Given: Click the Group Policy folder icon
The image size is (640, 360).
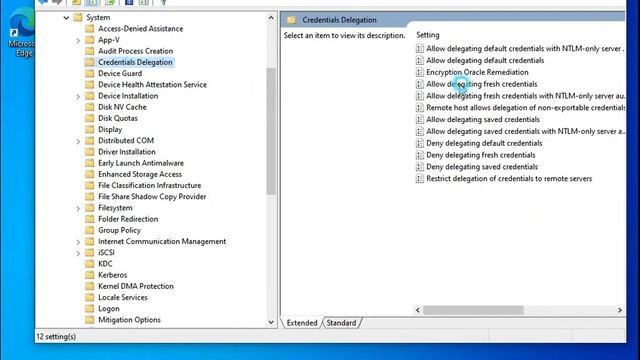Looking at the screenshot, I should [89, 230].
